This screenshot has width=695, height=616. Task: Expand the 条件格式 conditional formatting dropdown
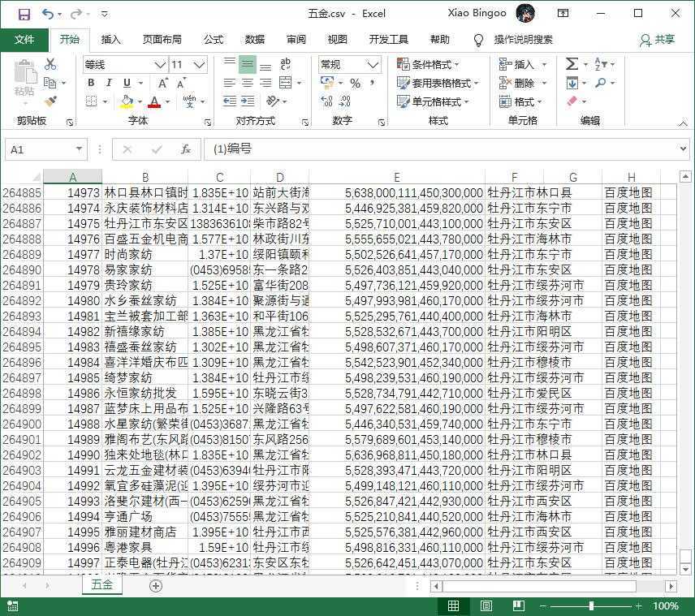point(432,64)
